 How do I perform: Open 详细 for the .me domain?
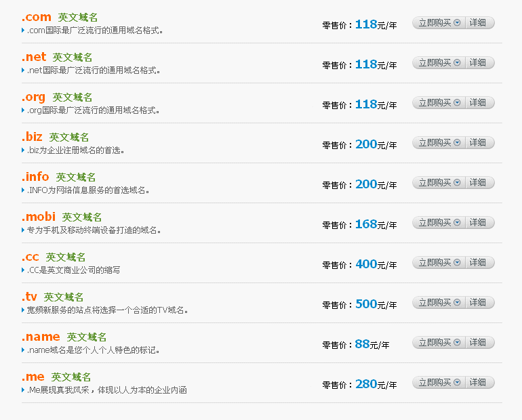479,383
